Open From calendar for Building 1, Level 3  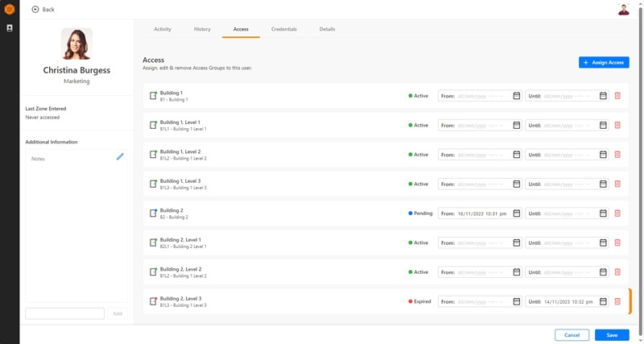pos(516,184)
